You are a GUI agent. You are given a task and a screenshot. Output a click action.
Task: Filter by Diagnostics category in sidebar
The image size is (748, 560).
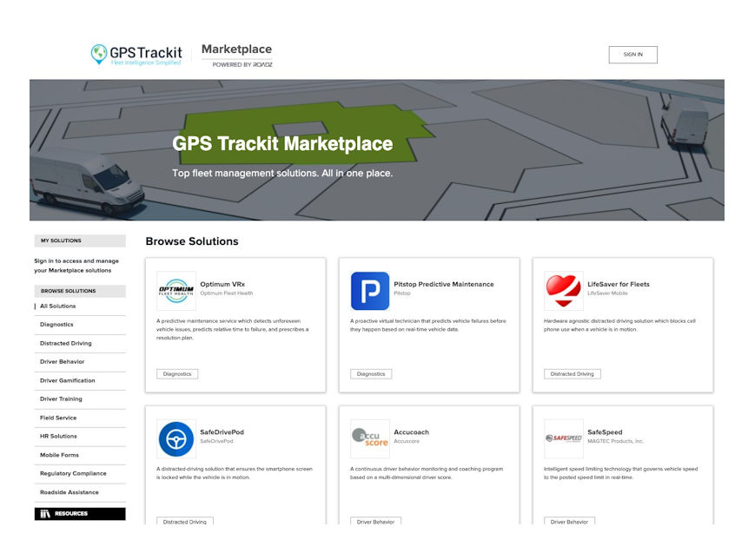click(56, 325)
